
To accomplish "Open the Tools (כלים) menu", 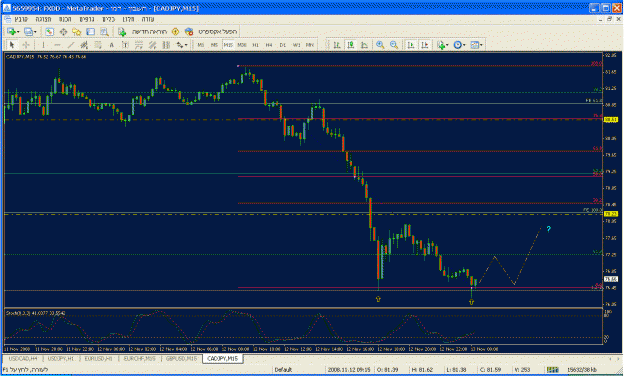I will 108,19.
